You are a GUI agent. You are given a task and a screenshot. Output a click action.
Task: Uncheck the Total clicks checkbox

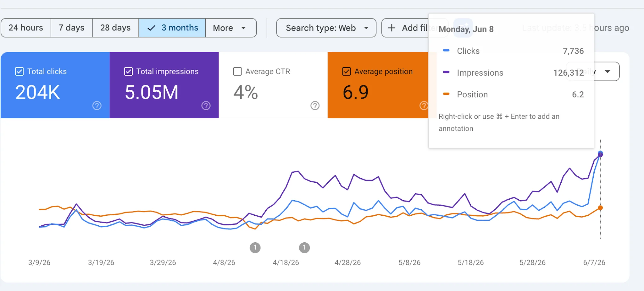[x=19, y=72]
